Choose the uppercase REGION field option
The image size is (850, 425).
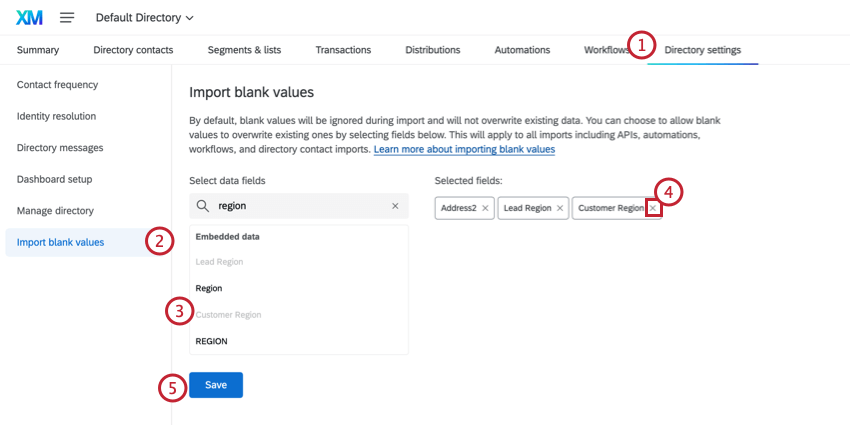[x=212, y=341]
